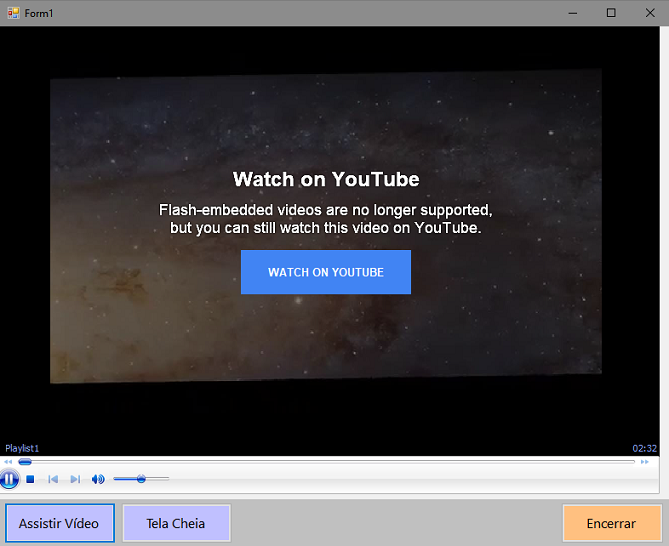Skip to the next track icon
This screenshot has height=546, width=669.
tap(75, 479)
